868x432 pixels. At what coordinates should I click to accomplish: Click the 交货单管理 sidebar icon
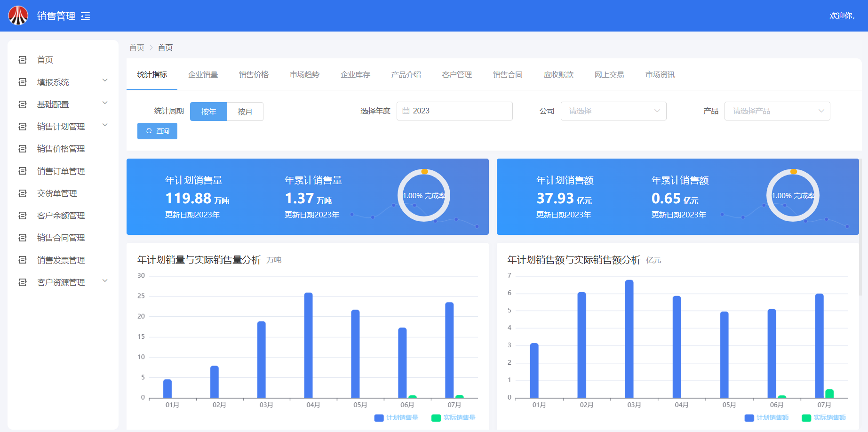pyautogui.click(x=22, y=193)
